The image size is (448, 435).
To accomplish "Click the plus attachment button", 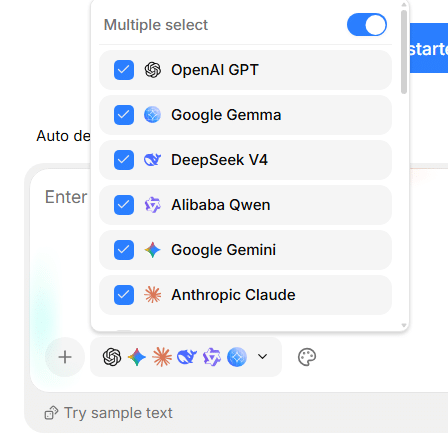I will (x=65, y=357).
